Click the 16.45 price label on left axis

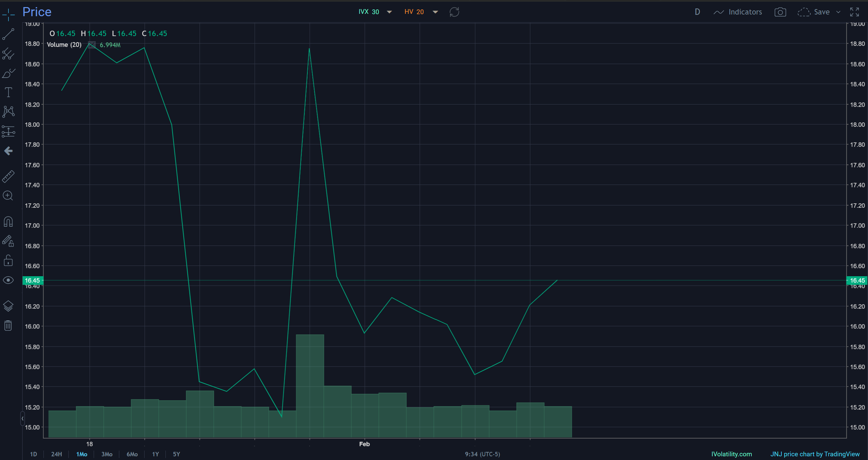pos(33,280)
